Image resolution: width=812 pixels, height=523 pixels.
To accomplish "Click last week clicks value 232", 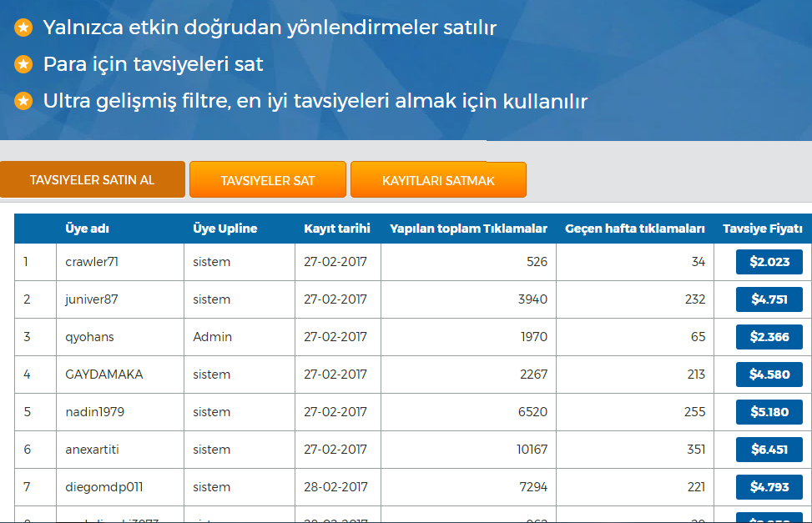I will click(x=695, y=299).
